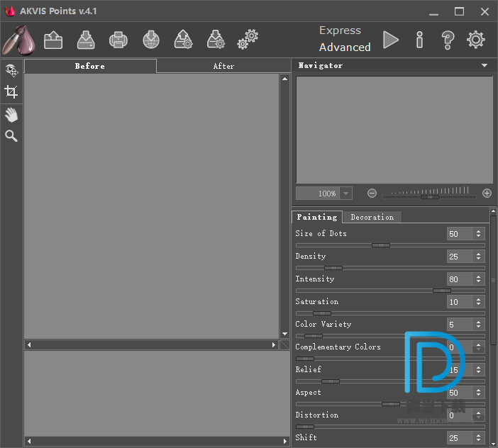The height and width of the screenshot is (448, 498).
Task: Select the Quick Preview tool
Action: pyautogui.click(x=11, y=70)
